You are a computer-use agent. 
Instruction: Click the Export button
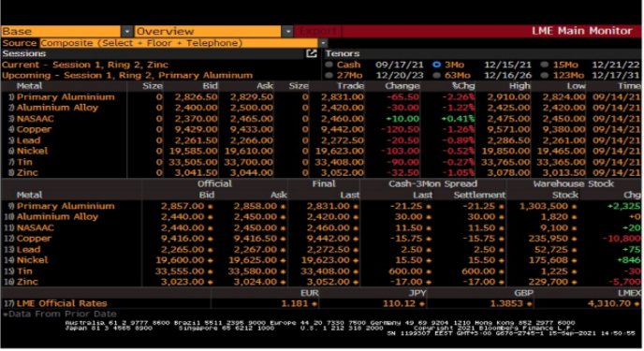click(x=318, y=31)
